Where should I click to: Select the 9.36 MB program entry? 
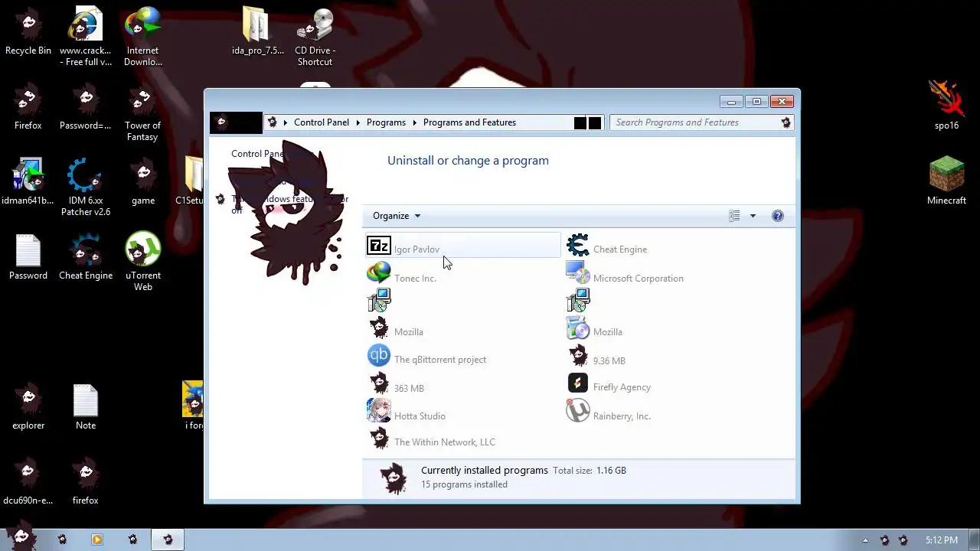[x=662, y=355]
